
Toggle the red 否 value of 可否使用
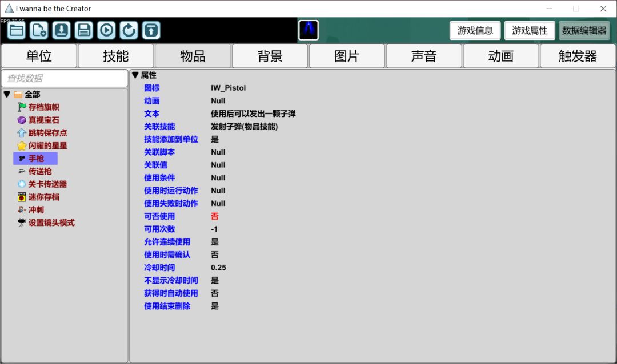pyautogui.click(x=214, y=216)
